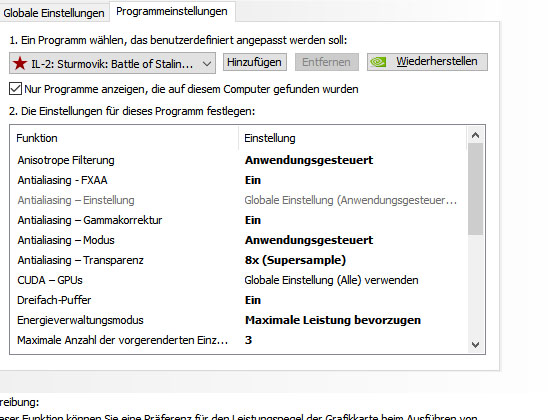Click the NVIDIA logo icon on Wiederherstellen
This screenshot has width=548, height=420.
click(x=378, y=62)
